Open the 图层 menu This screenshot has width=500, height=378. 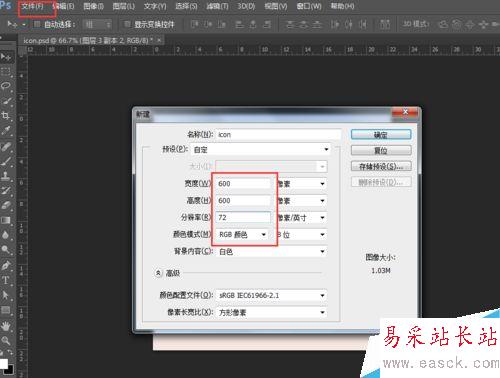(124, 6)
